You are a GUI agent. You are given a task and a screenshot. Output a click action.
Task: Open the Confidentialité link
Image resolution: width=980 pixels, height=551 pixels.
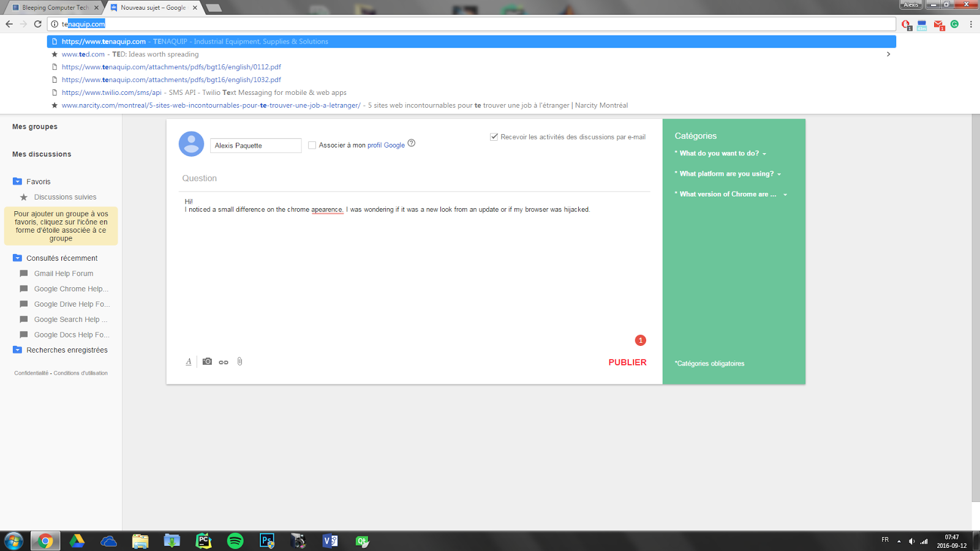(x=31, y=373)
